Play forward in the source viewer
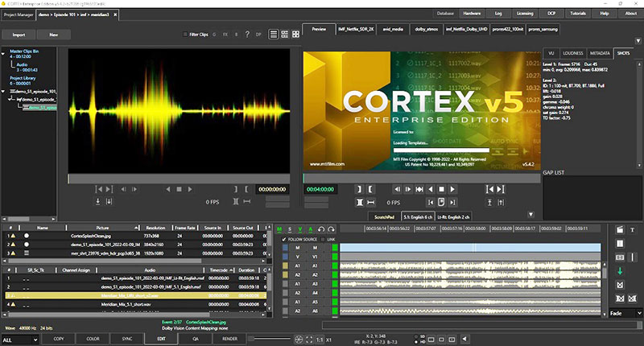 click(190, 189)
